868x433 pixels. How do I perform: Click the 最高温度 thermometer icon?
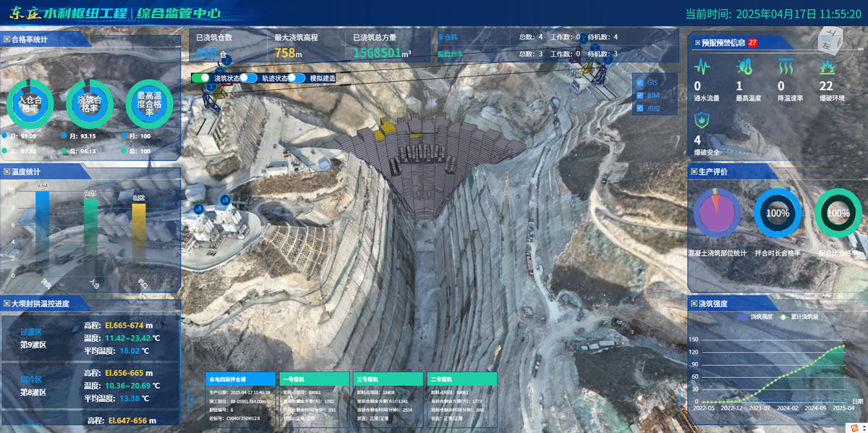click(744, 67)
